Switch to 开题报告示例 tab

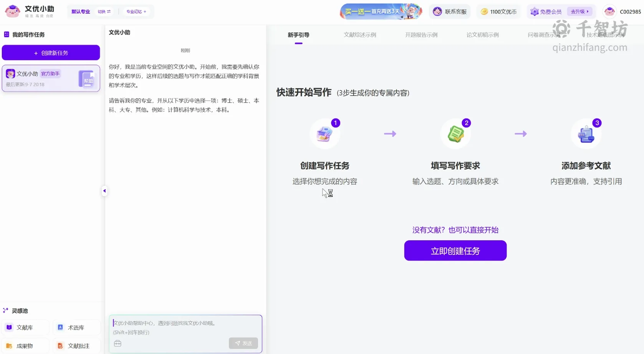(x=421, y=35)
